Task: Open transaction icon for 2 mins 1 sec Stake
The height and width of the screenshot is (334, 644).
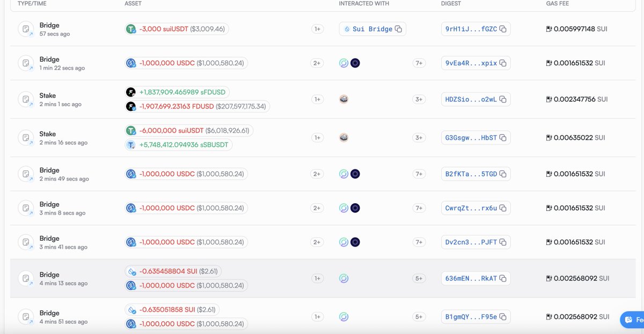Action: pyautogui.click(x=26, y=99)
